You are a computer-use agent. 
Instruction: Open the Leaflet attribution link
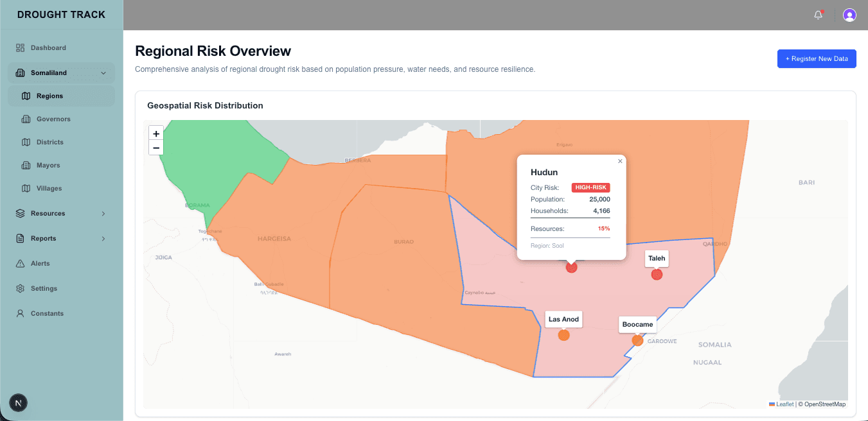(784, 404)
